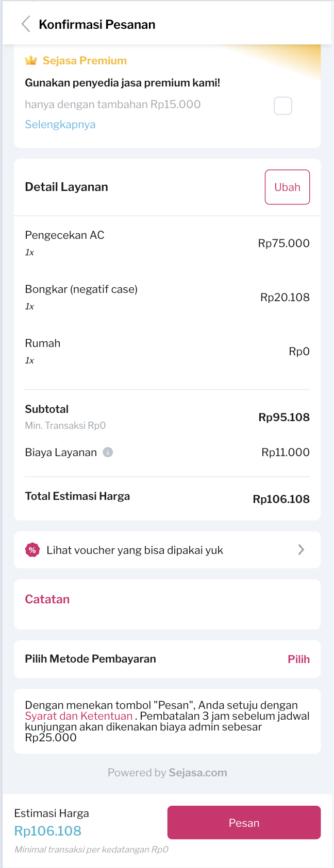Select the Pengecekan AC service item

coord(65,235)
